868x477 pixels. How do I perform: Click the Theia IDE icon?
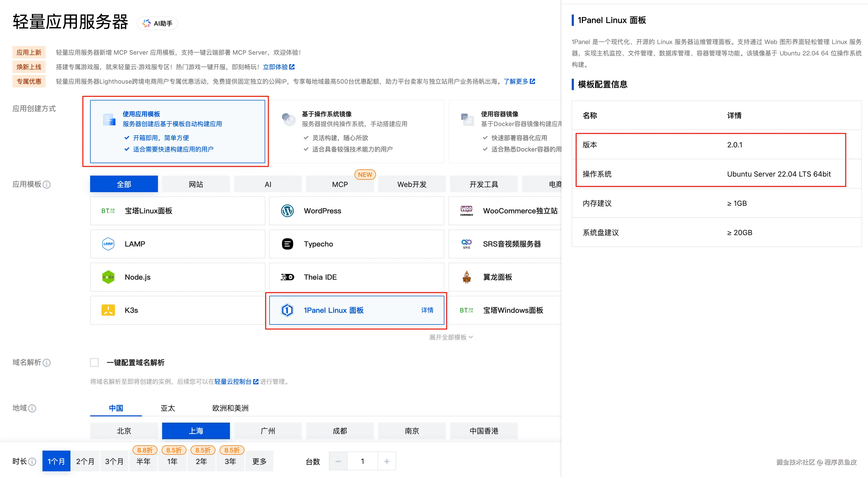[x=287, y=277]
